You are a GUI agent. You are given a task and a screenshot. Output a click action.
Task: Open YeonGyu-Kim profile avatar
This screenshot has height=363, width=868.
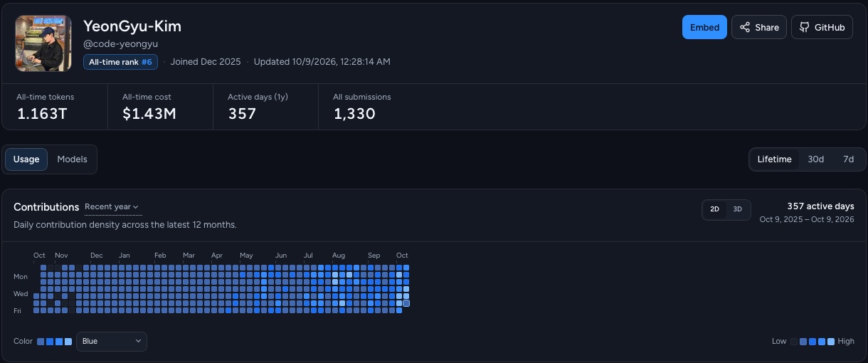coord(43,43)
